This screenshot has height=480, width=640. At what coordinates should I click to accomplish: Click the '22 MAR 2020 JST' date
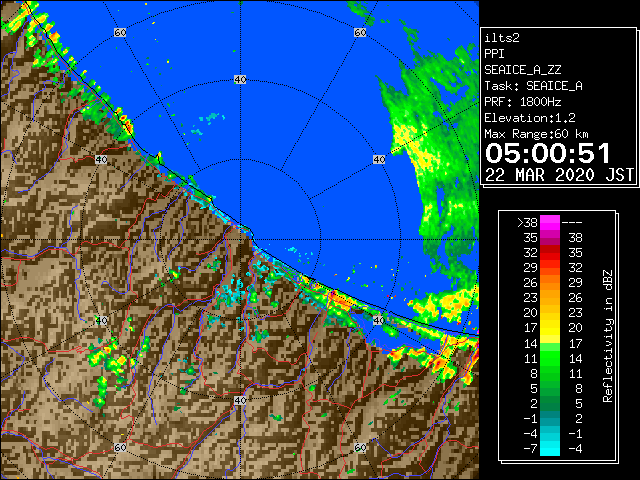pyautogui.click(x=559, y=175)
